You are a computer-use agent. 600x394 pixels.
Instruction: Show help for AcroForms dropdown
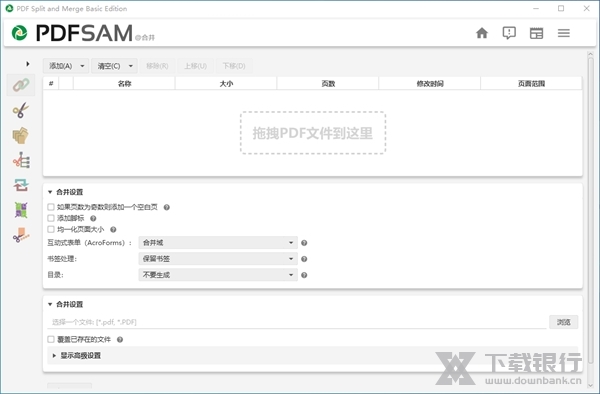coord(304,243)
